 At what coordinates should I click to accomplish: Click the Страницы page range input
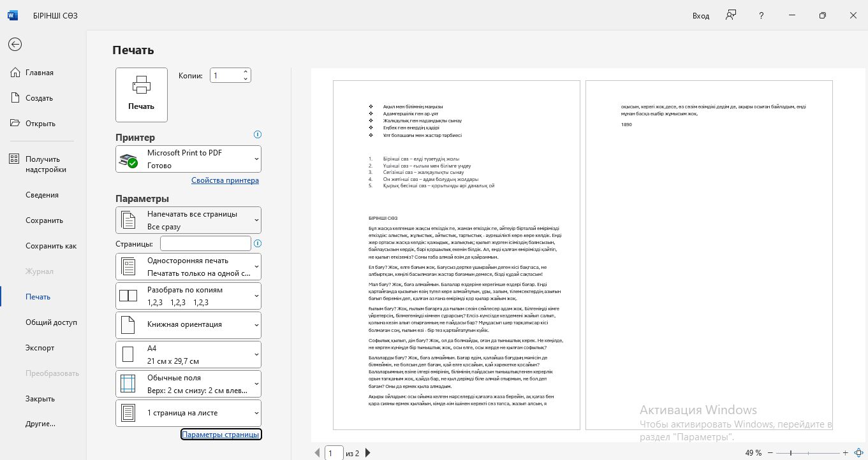[205, 243]
